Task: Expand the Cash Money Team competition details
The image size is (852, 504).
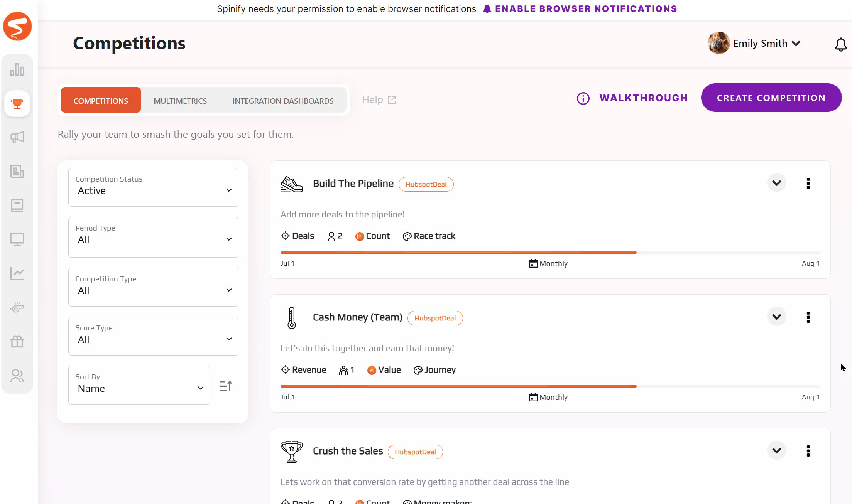Action: [x=776, y=316]
